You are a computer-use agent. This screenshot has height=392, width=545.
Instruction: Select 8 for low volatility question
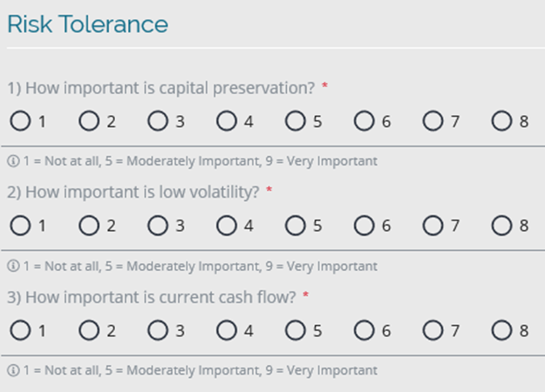point(502,226)
